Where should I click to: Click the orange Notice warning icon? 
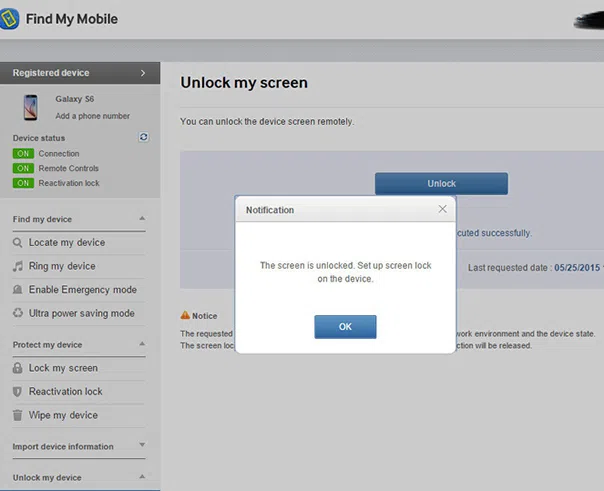point(185,315)
